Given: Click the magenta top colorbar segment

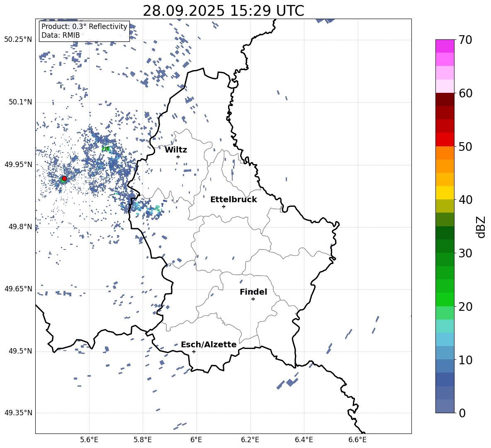Looking at the screenshot, I should [445, 46].
